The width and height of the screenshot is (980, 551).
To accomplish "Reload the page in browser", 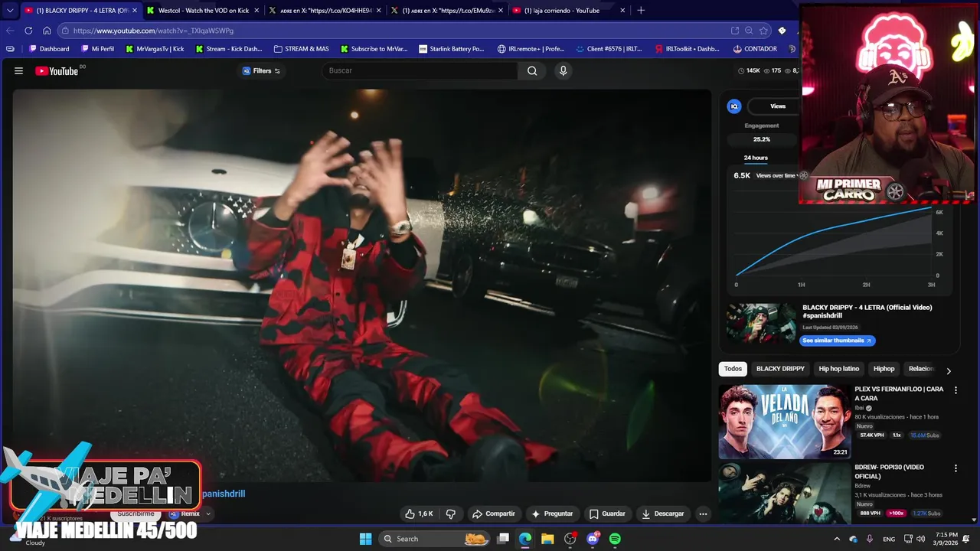I will [x=28, y=31].
